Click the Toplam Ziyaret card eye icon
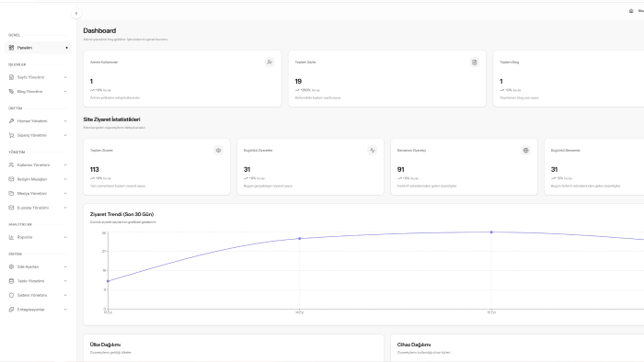Screen dimensions: 644x362 (x=219, y=151)
